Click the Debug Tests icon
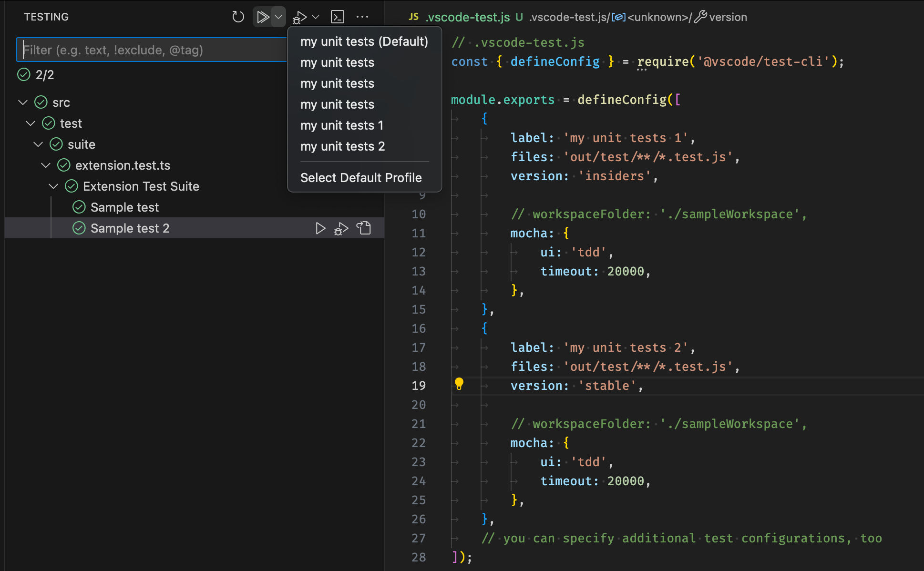 pos(299,18)
